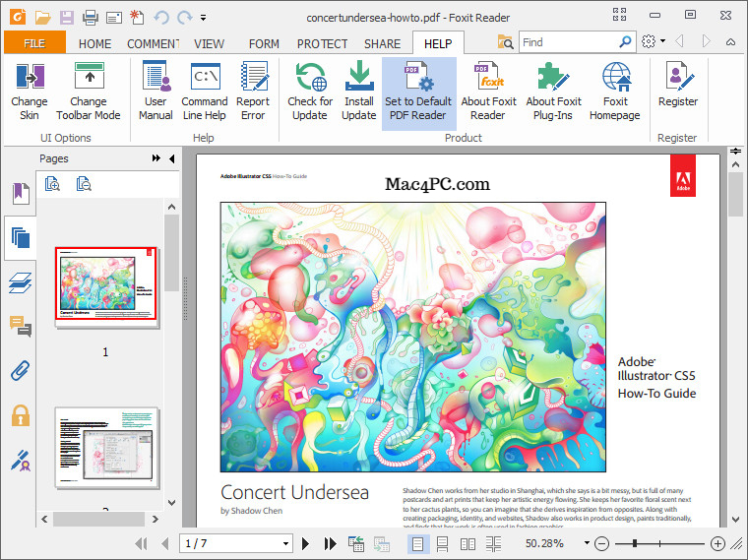The image size is (748, 560).
Task: Open the Bookmarks sidebar panel
Action: point(21,194)
